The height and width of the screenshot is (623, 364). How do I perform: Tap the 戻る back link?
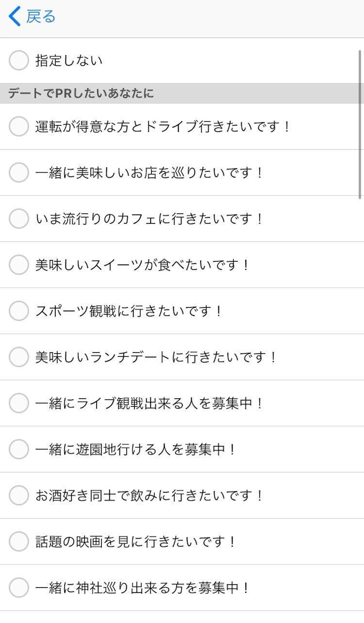(x=41, y=16)
